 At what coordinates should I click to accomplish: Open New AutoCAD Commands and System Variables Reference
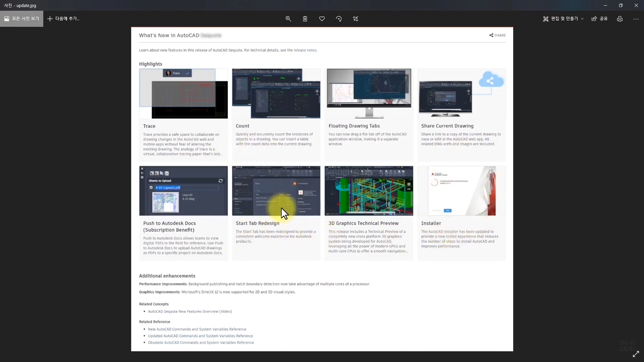(197, 329)
